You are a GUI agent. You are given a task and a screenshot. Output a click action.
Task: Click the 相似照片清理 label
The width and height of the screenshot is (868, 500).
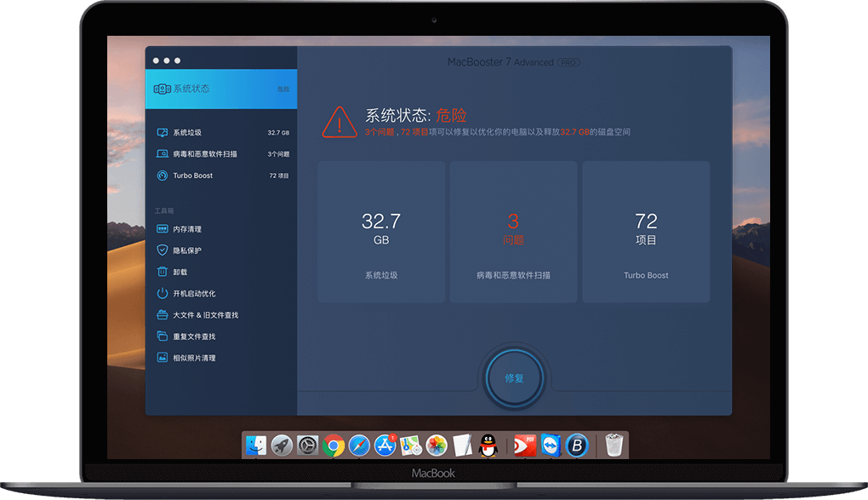pos(194,358)
